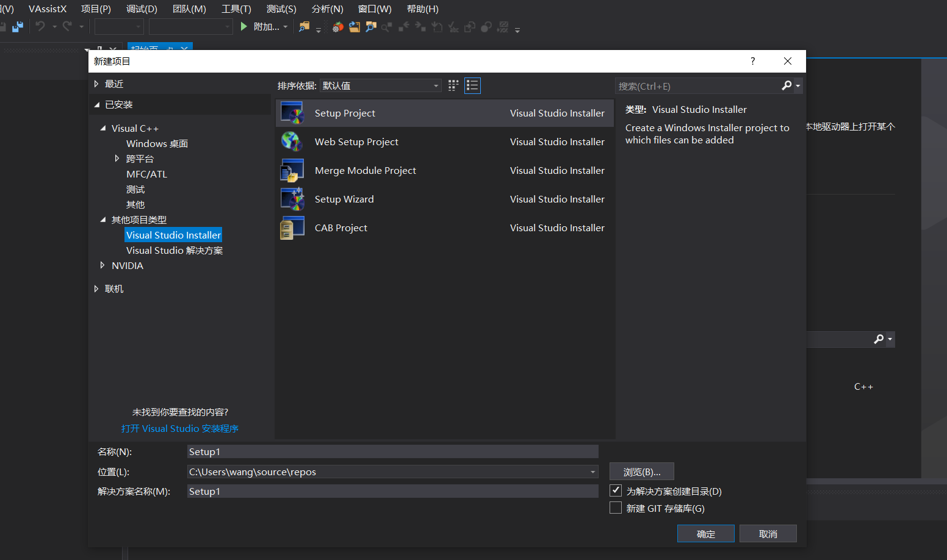Open the 工具(T) menu
Image resolution: width=947 pixels, height=560 pixels.
[236, 9]
